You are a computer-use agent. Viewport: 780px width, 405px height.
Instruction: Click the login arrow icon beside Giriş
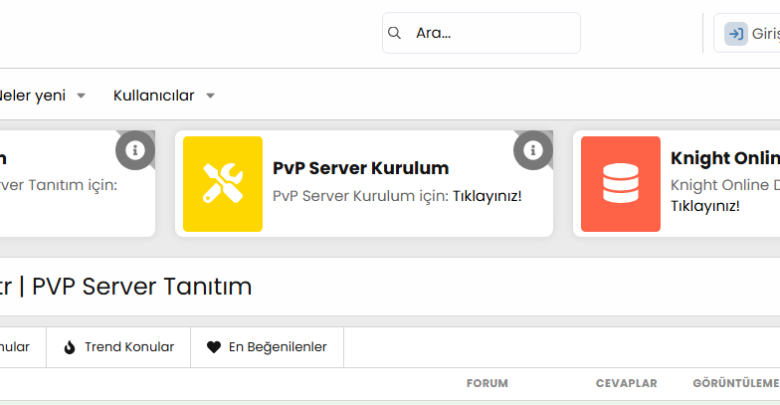(736, 34)
